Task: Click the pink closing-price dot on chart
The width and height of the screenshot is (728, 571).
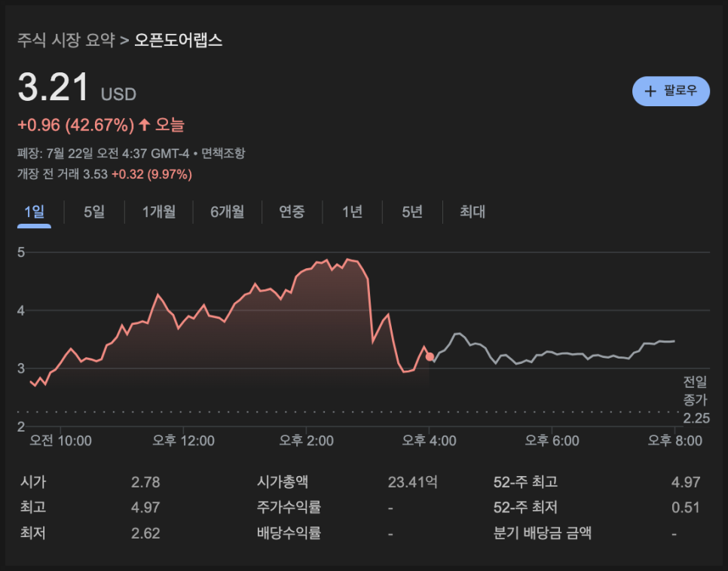Action: coord(430,357)
